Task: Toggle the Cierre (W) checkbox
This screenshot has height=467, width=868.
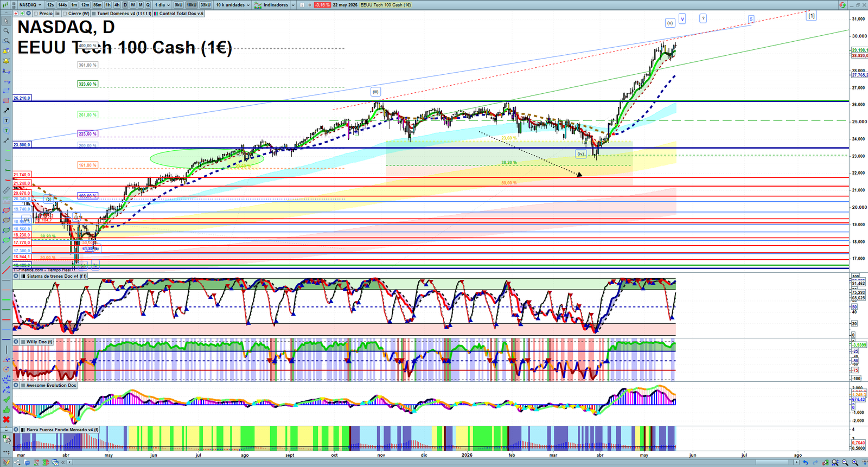Action: [65, 13]
